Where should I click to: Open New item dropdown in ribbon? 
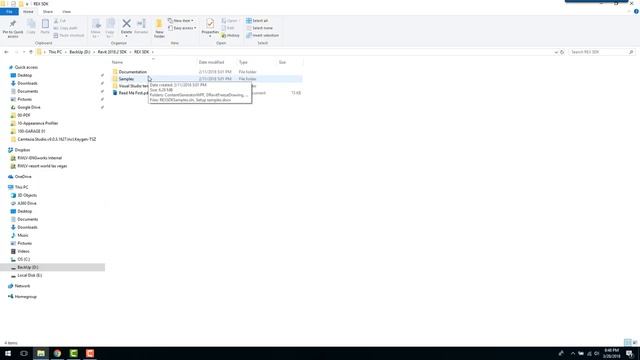[181, 20]
